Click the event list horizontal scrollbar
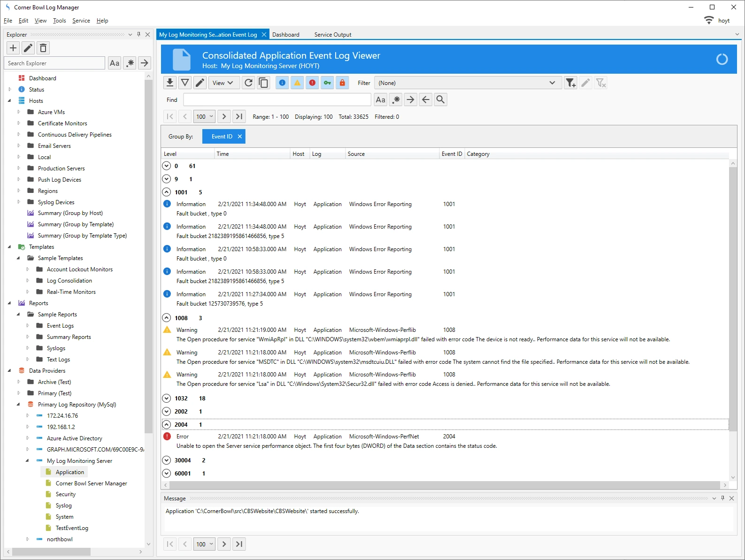Screen dimensions: 745x560 coord(444,485)
